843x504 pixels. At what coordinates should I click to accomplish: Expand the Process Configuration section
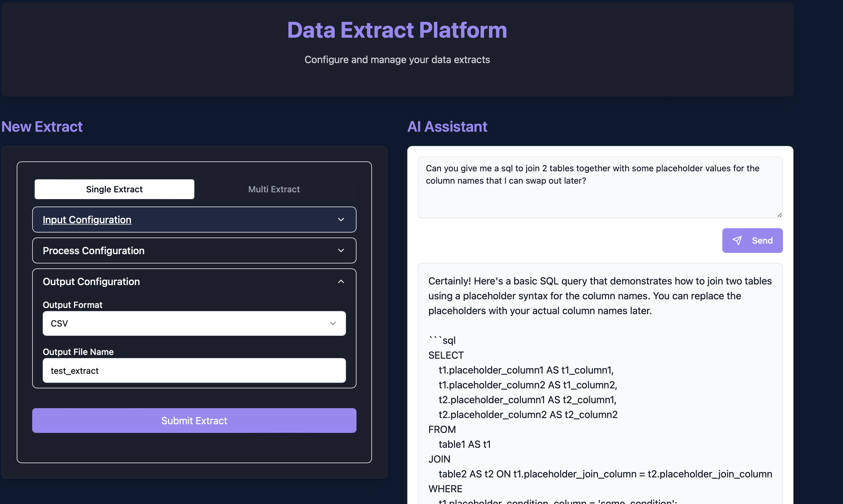194,250
